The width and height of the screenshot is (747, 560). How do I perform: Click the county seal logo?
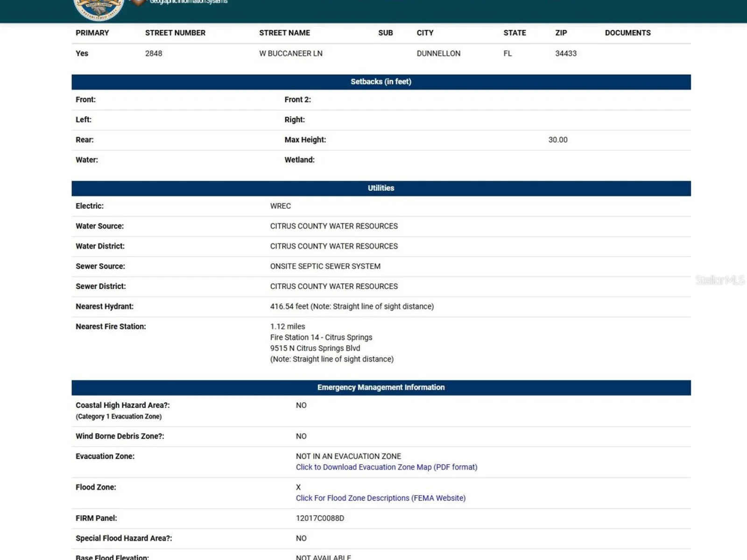[x=99, y=9]
